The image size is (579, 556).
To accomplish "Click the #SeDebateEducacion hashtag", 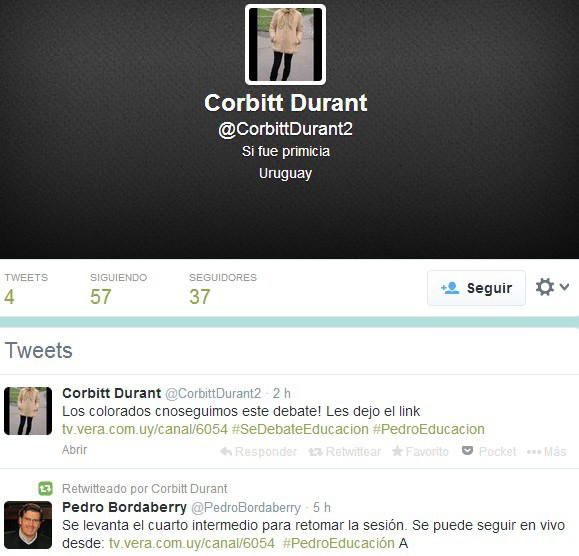I will pyautogui.click(x=300, y=429).
